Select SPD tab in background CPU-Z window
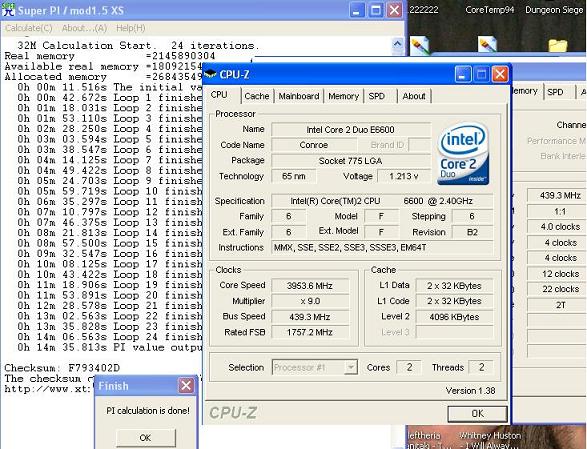The width and height of the screenshot is (587, 449). pyautogui.click(x=555, y=92)
